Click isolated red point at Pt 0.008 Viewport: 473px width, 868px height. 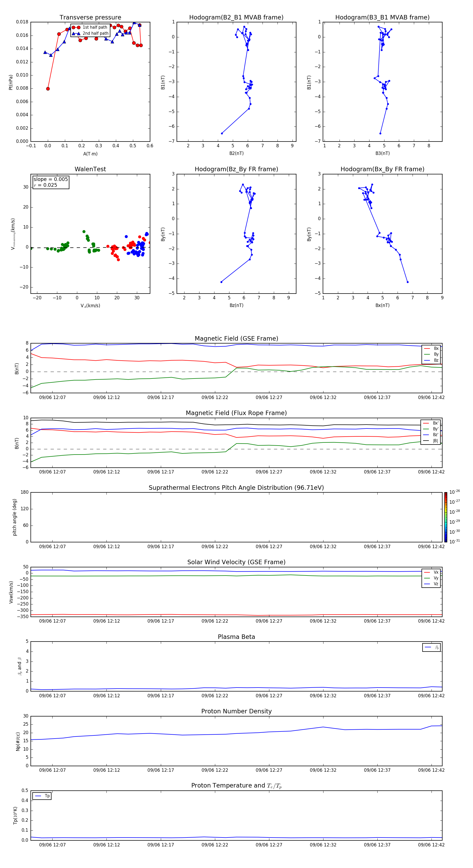coord(48,89)
